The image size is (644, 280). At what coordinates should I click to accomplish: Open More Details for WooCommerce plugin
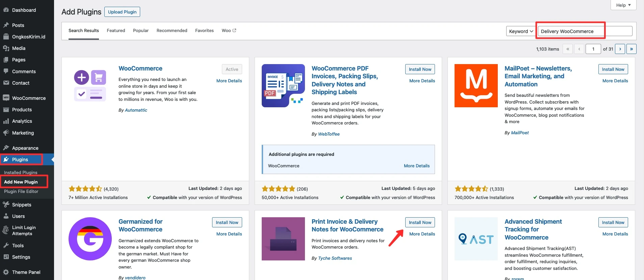point(229,81)
